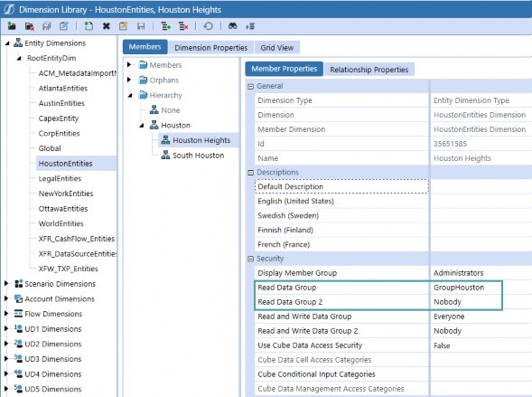Switch to the Dimension Properties tab
The width and height of the screenshot is (532, 397).
point(210,48)
